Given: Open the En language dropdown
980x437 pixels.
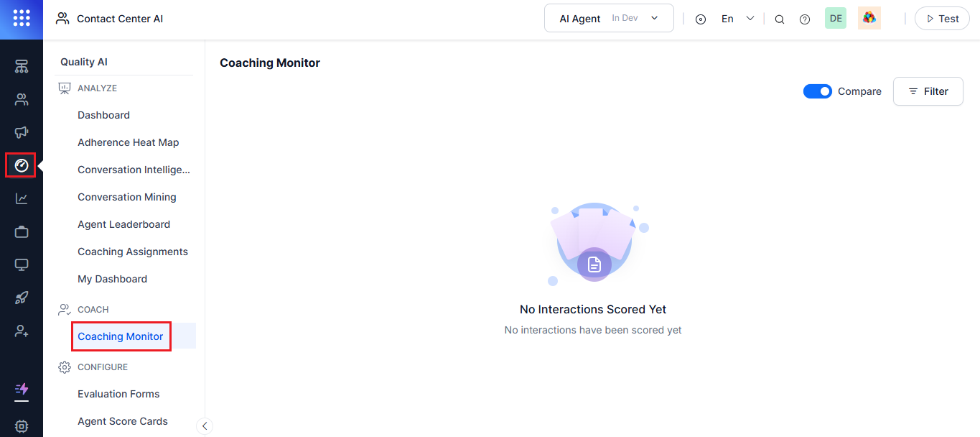Looking at the screenshot, I should 737,19.
